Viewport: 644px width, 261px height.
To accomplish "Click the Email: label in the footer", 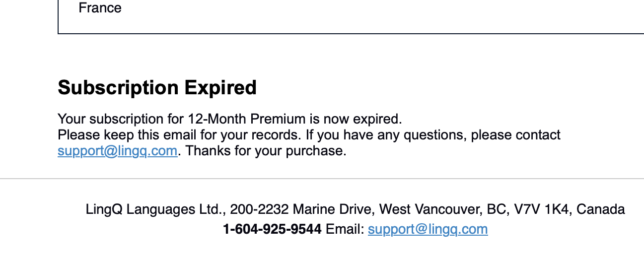I will click(345, 229).
